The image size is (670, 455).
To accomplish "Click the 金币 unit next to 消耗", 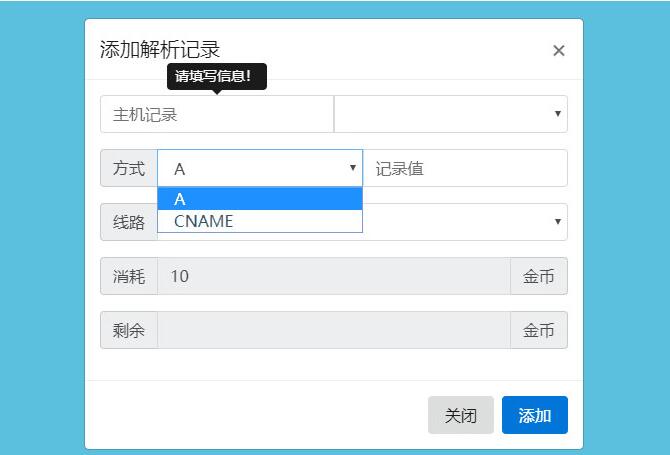I will (539, 277).
